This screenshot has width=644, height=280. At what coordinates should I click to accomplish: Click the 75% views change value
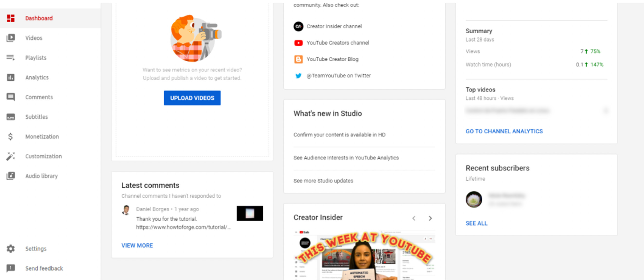point(595,52)
